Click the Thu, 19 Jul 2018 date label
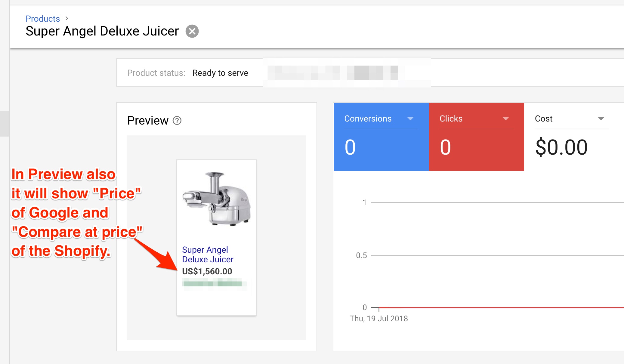The height and width of the screenshot is (364, 624). tap(379, 319)
